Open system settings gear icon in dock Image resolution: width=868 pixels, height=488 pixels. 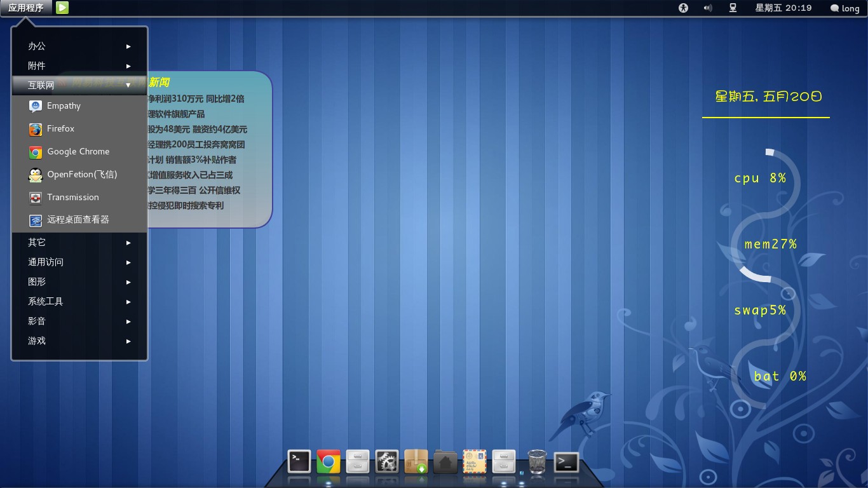coord(387,462)
